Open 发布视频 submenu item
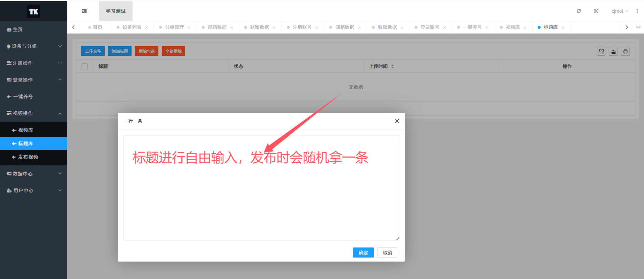The width and height of the screenshot is (644, 279). point(34,157)
